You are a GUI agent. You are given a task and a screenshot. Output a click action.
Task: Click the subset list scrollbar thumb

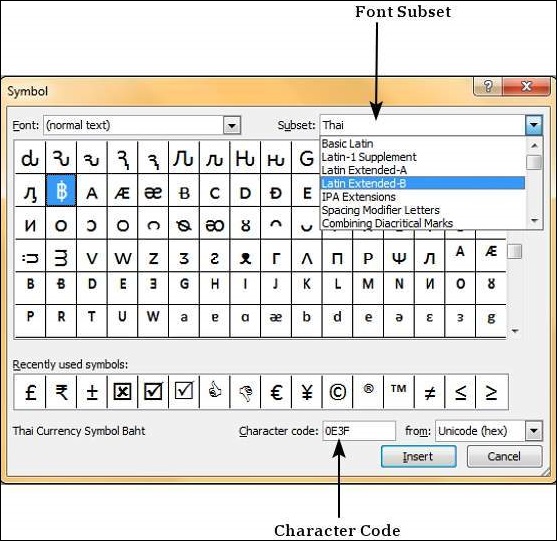(x=534, y=163)
